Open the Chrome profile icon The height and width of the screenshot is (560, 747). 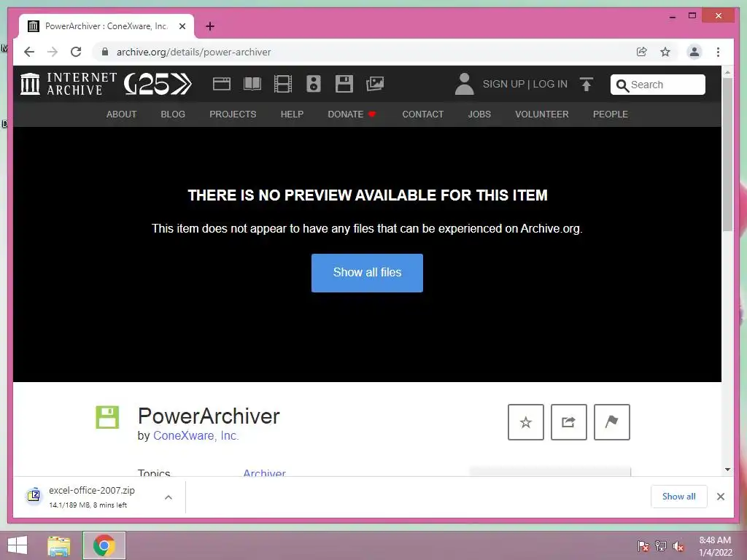694,52
